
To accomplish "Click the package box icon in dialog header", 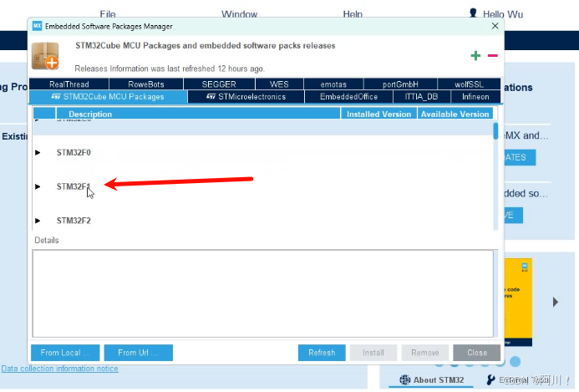I will (45, 56).
